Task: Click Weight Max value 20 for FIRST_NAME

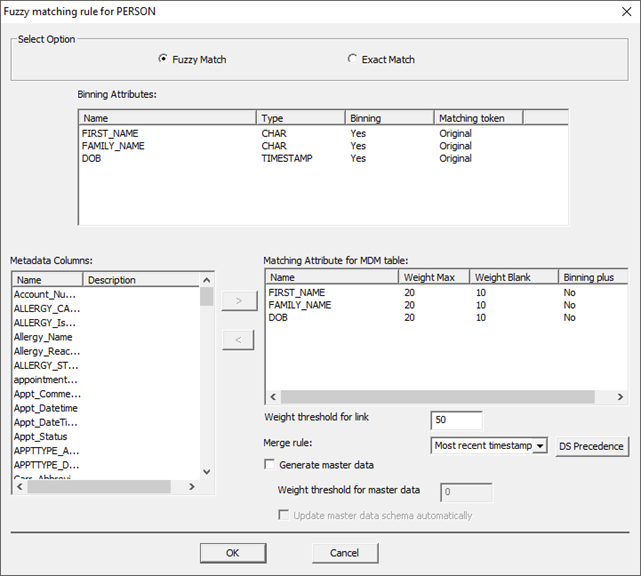Action: click(409, 293)
